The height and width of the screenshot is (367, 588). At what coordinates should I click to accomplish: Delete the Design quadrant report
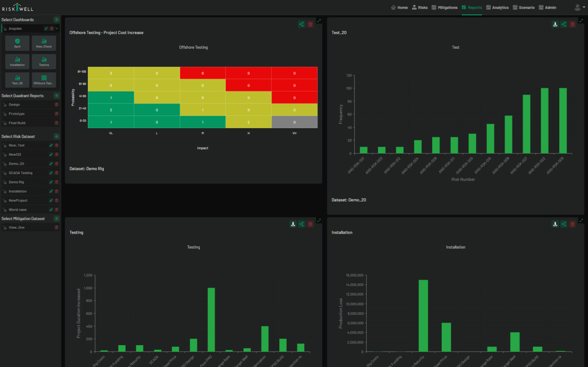point(57,105)
